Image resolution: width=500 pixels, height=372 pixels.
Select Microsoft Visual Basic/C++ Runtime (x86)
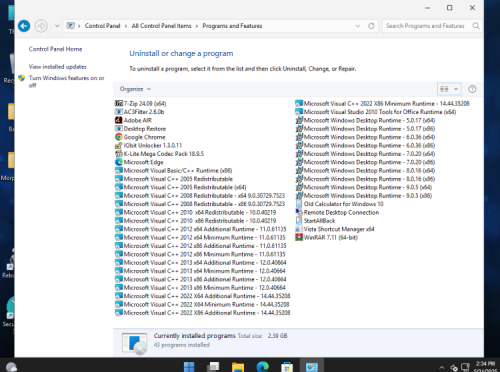173,170
